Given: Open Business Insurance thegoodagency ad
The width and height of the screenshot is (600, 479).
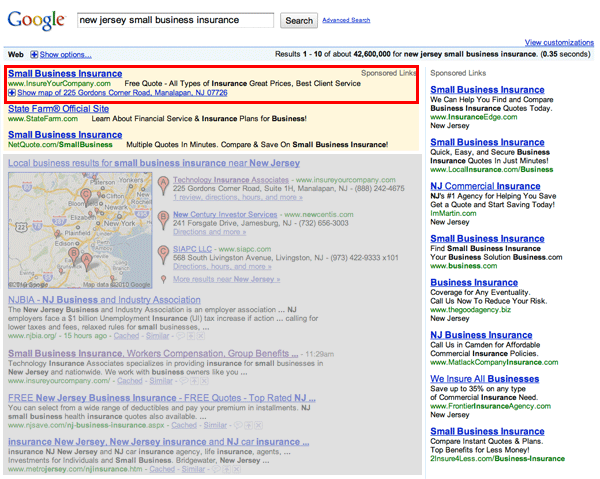Looking at the screenshot, I should (x=474, y=282).
